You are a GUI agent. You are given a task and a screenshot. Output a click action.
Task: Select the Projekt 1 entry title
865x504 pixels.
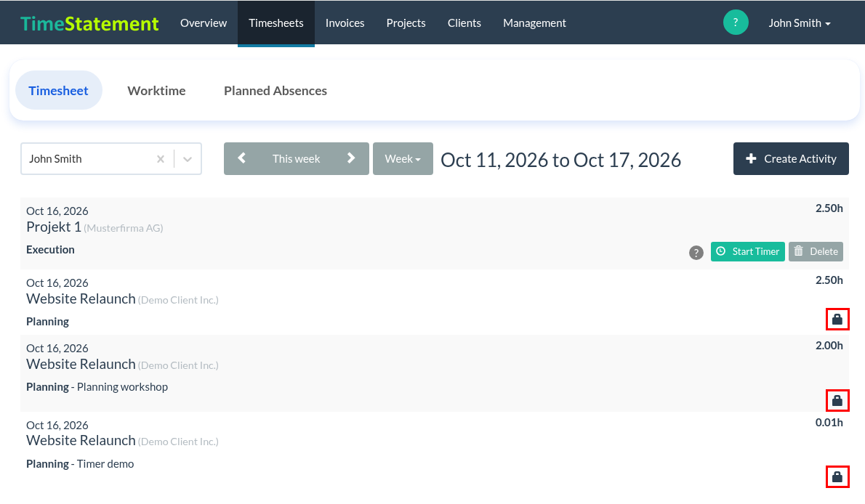coord(54,227)
